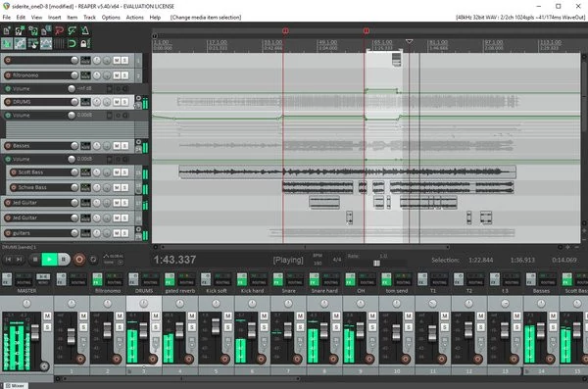The width and height of the screenshot is (588, 389).
Task: Collapse the guitars folder track
Action: click(138, 229)
